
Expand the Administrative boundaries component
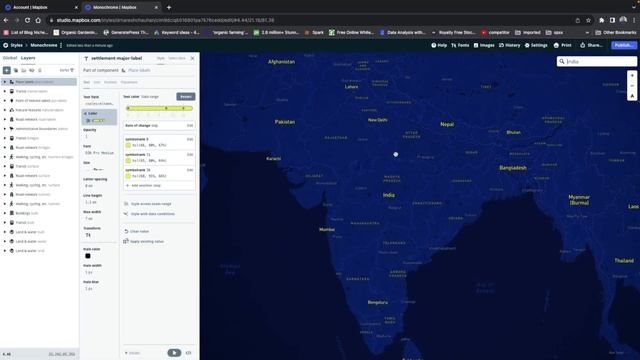click(x=5, y=129)
